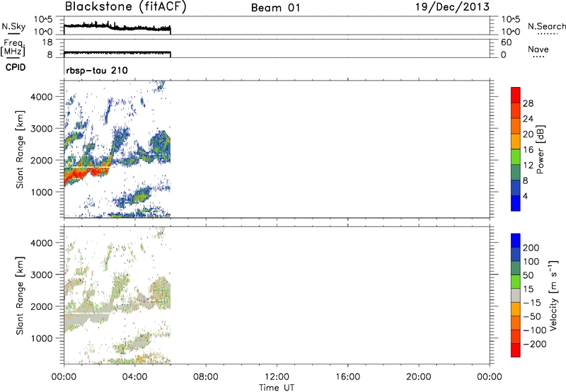Click the date '19/Dec/2013'

click(452, 7)
